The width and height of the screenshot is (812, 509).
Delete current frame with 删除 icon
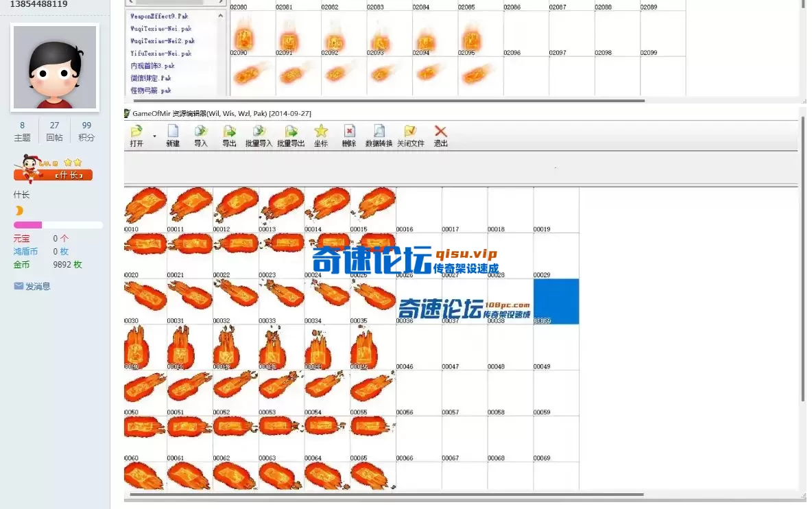coord(349,134)
